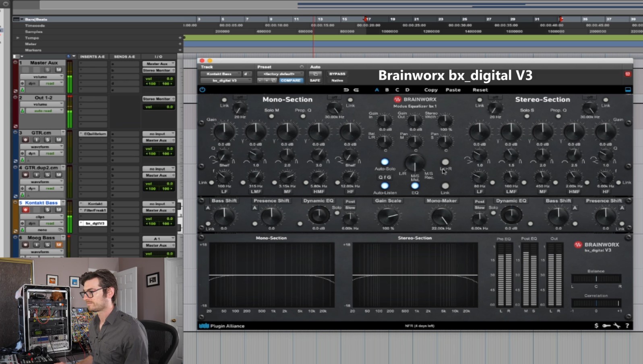Click the preset settings copy icon beside the plus button
643x364 pixels.
point(274,81)
